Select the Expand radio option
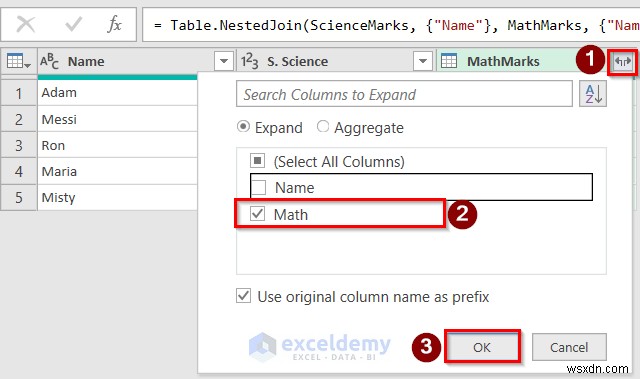 pyautogui.click(x=243, y=127)
